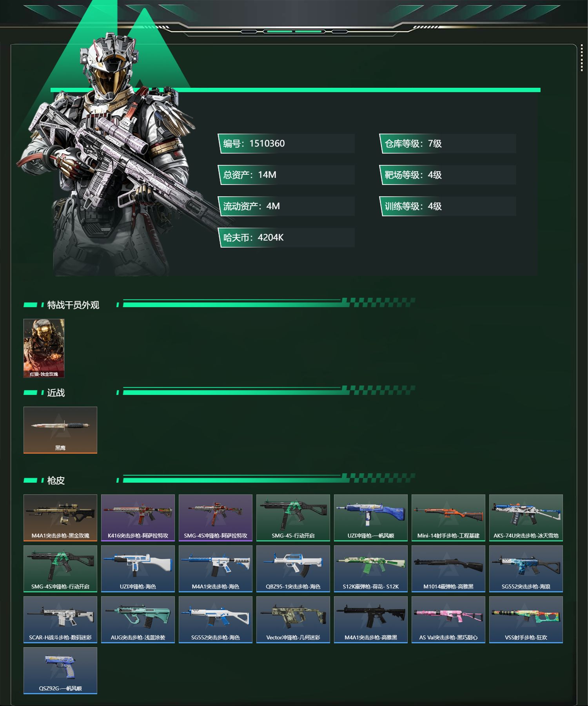
Task: Open the 黑鹰 melee knife card
Action: click(x=60, y=430)
